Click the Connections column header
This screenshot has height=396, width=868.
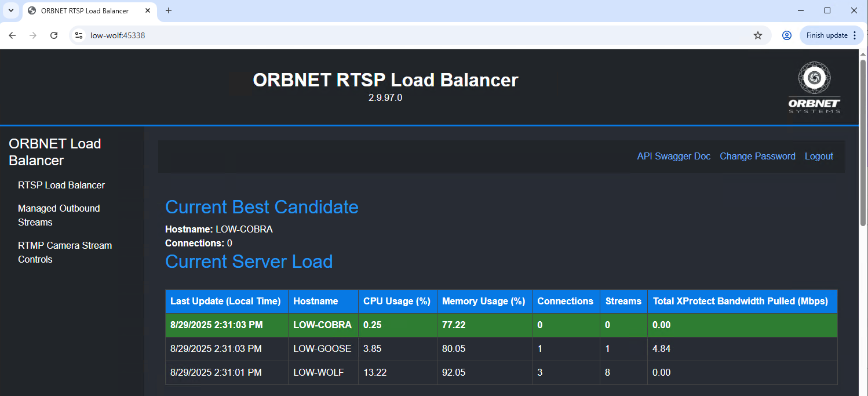coord(566,301)
